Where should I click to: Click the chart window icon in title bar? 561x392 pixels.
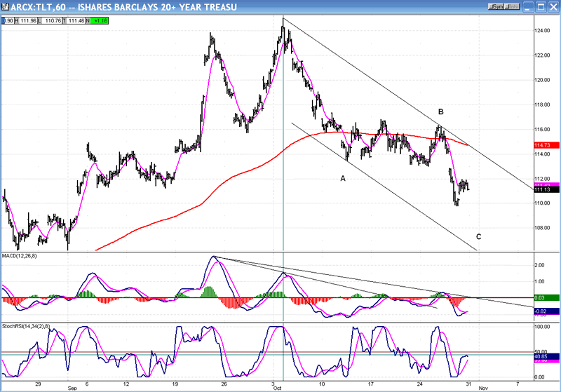click(6, 6)
